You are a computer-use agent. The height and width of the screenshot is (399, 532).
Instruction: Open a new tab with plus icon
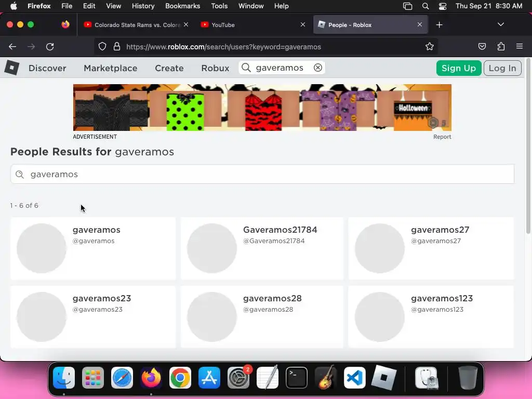click(x=440, y=25)
